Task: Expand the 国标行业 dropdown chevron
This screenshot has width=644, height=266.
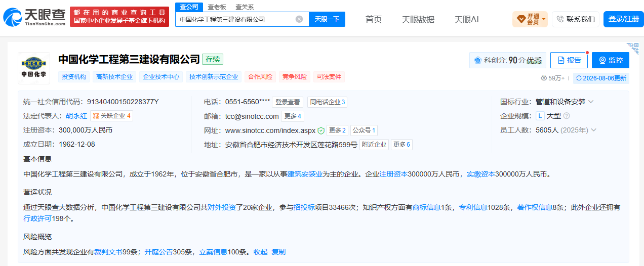Action: pyautogui.click(x=591, y=102)
